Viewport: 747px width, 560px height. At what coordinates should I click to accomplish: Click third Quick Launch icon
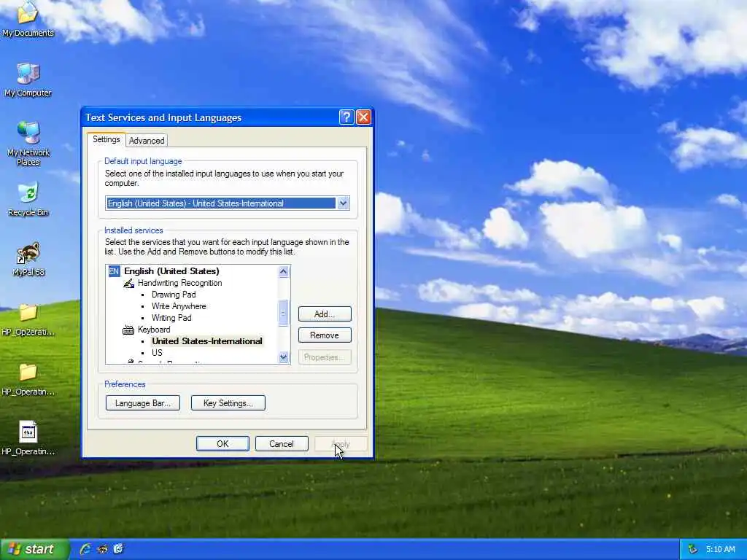[x=118, y=549]
